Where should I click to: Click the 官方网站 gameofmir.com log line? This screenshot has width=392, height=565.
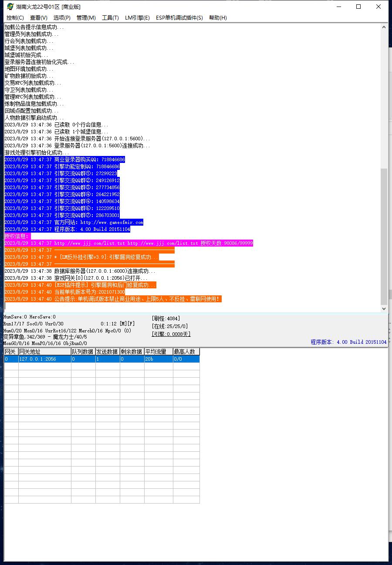pos(74,222)
